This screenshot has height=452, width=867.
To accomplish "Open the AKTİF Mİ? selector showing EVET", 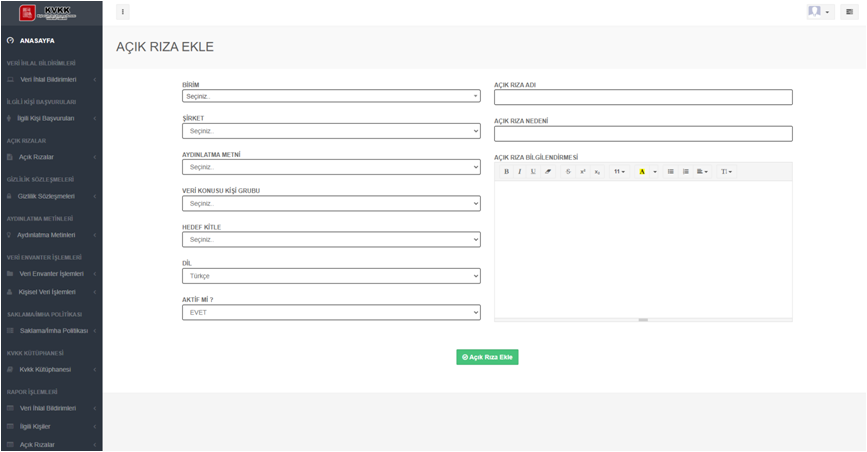I will [x=331, y=312].
